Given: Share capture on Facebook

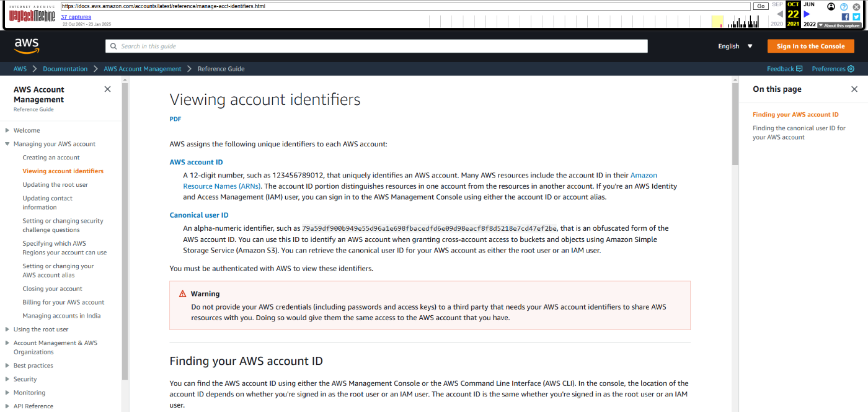Looking at the screenshot, I should click(x=845, y=17).
